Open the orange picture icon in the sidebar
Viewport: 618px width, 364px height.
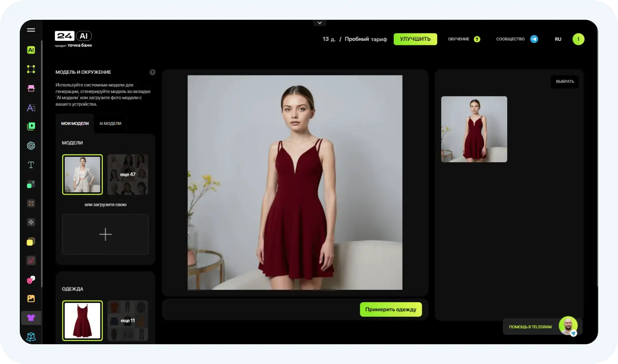(31, 299)
